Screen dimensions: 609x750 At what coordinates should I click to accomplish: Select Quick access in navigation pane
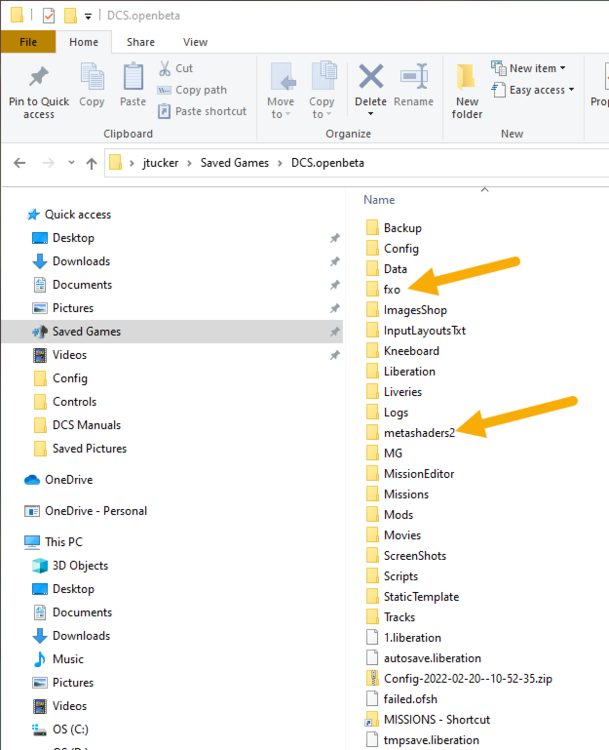[78, 215]
